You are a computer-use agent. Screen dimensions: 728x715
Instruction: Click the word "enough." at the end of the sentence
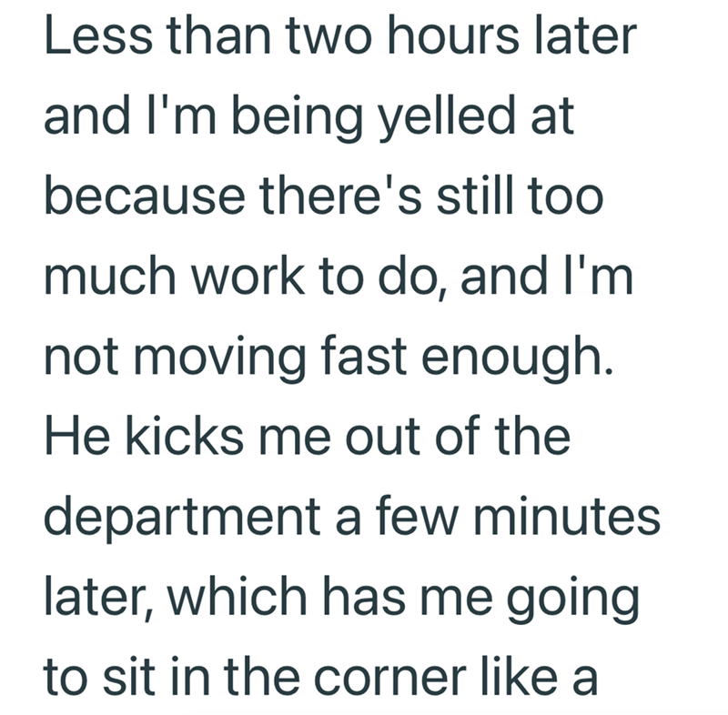click(x=517, y=357)
